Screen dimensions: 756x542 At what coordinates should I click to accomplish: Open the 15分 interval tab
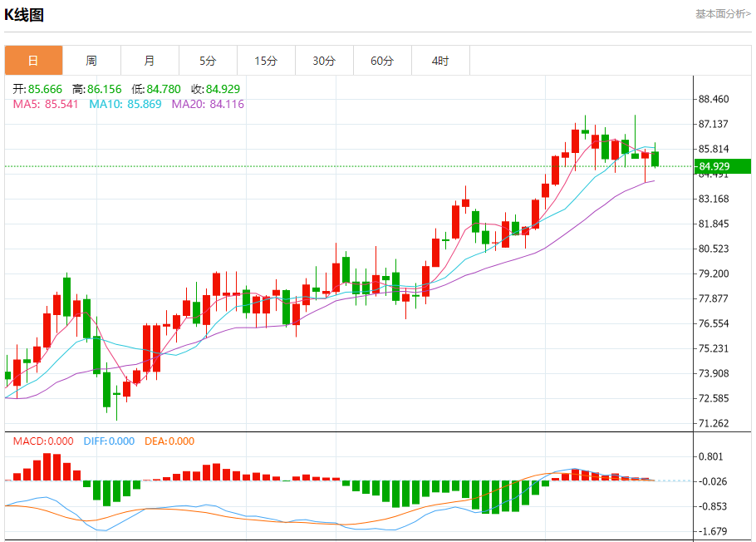click(266, 61)
